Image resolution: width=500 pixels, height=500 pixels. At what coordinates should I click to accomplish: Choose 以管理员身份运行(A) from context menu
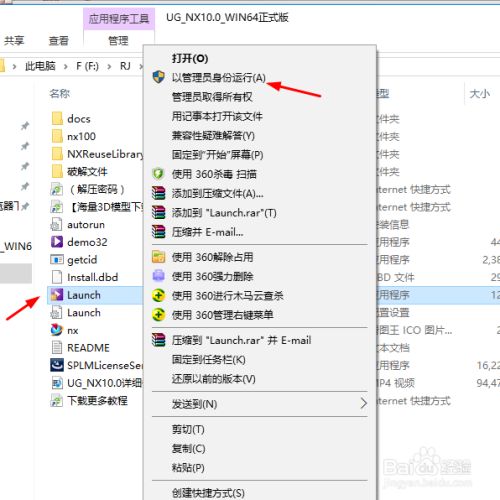point(219,78)
